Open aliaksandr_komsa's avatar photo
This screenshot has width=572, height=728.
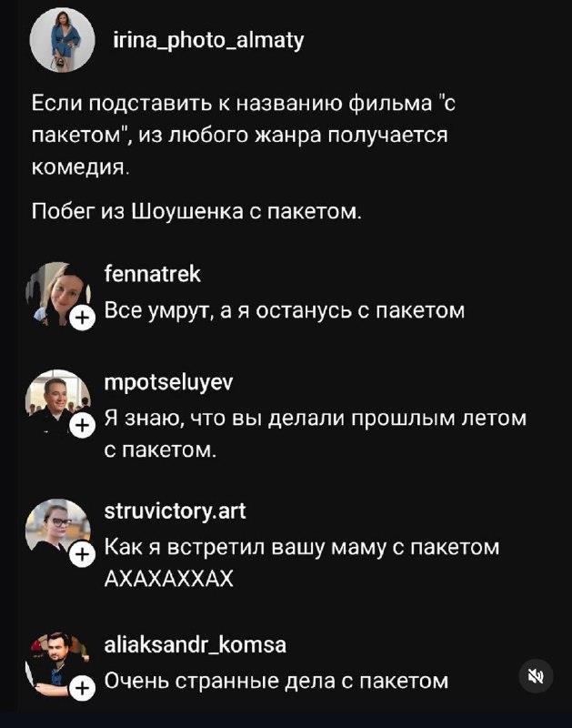(x=58, y=664)
